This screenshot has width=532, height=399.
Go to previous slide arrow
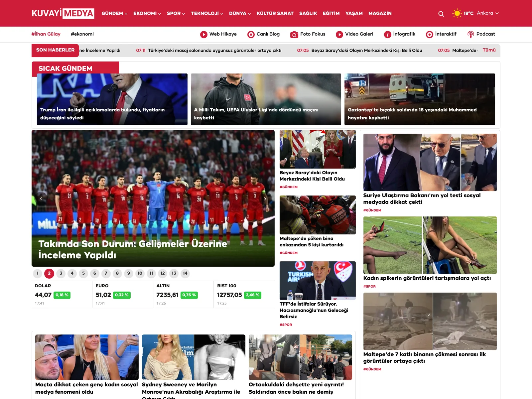(41, 199)
